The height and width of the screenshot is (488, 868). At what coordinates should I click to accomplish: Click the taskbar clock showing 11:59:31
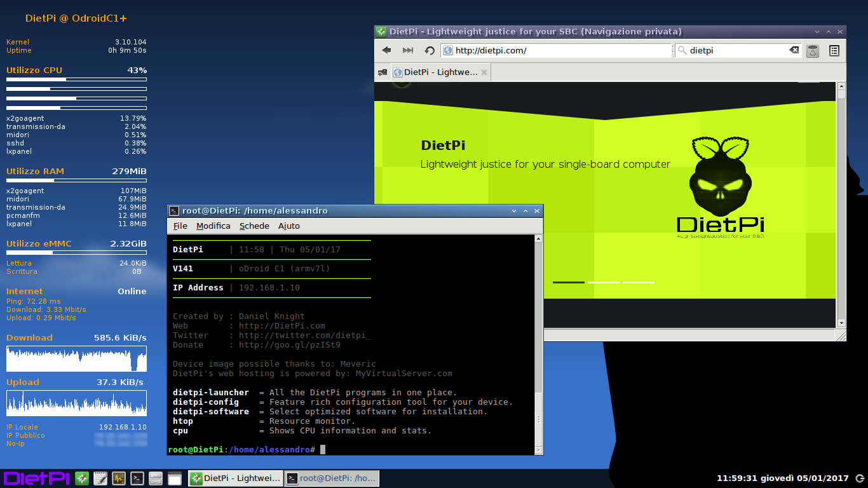point(782,478)
